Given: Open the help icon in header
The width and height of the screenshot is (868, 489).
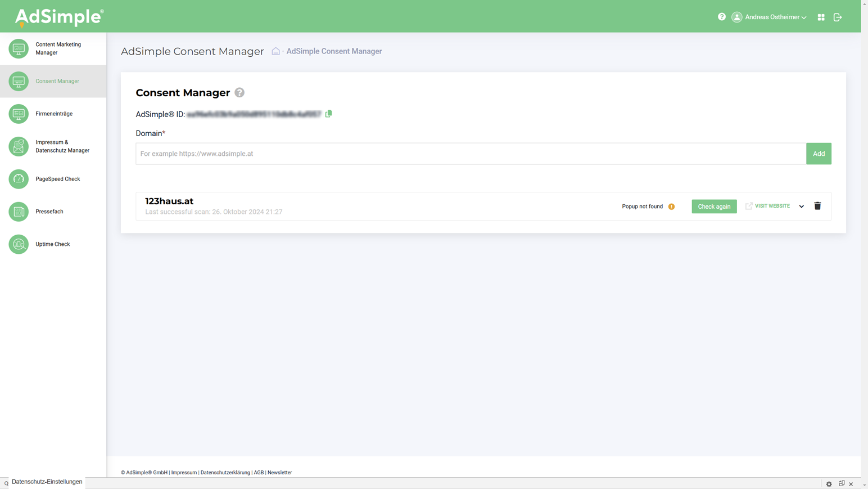Looking at the screenshot, I should click(722, 17).
